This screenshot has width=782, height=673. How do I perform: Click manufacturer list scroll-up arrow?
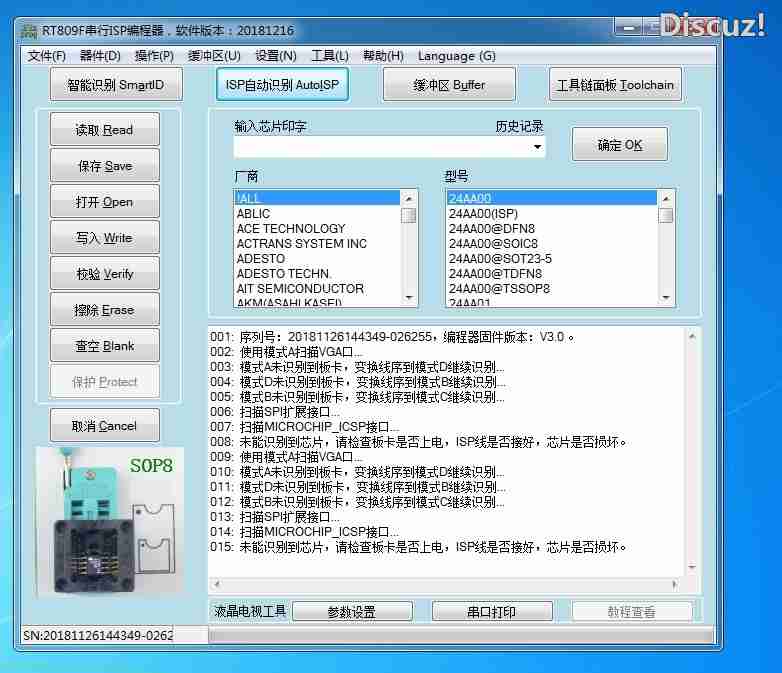[409, 199]
